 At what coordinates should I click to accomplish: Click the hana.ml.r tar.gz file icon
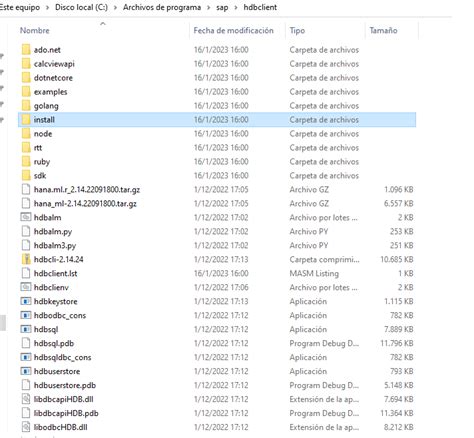point(26,189)
